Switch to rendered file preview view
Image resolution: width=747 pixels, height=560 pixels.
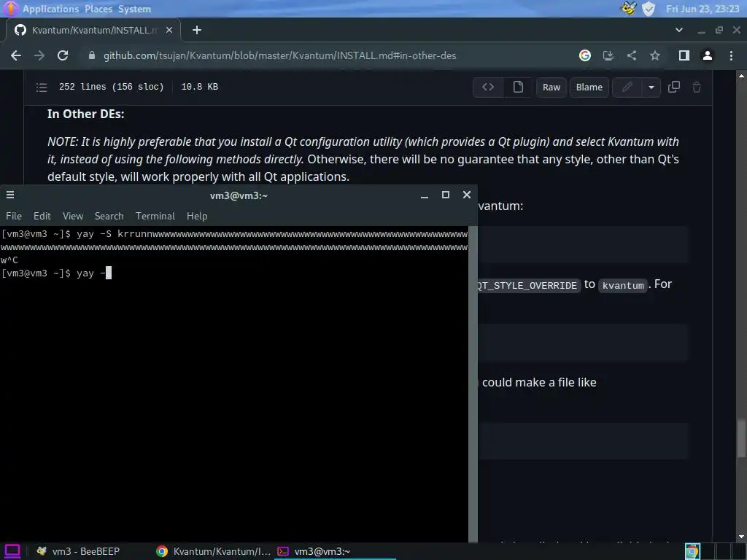(x=518, y=87)
